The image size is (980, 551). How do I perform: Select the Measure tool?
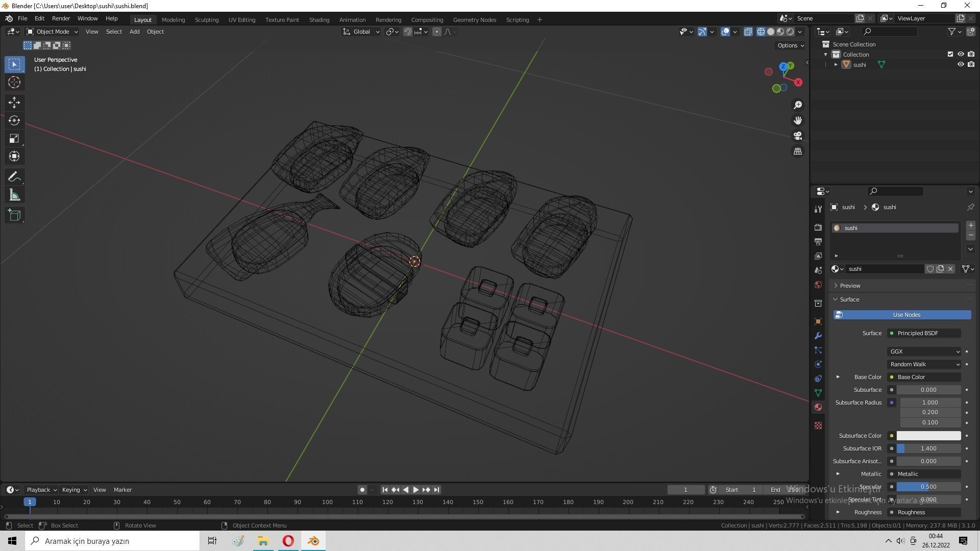click(x=14, y=195)
